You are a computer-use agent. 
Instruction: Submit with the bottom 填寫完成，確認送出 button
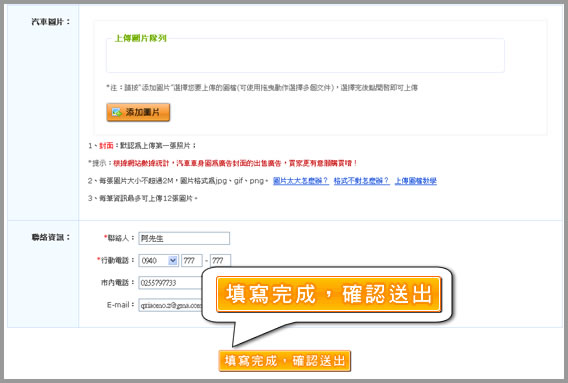click(285, 361)
